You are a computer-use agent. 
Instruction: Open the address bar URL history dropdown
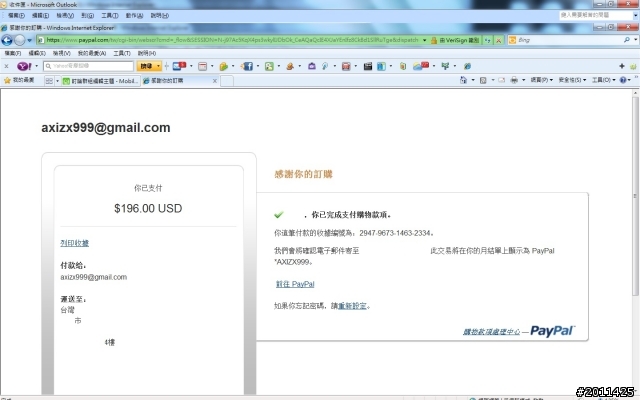coord(424,40)
